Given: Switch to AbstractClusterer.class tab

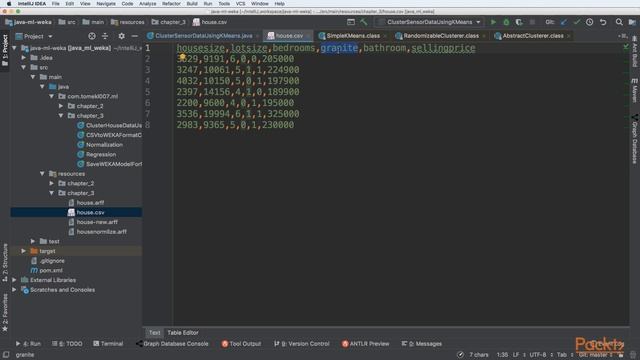Looking at the screenshot, I should (532, 36).
